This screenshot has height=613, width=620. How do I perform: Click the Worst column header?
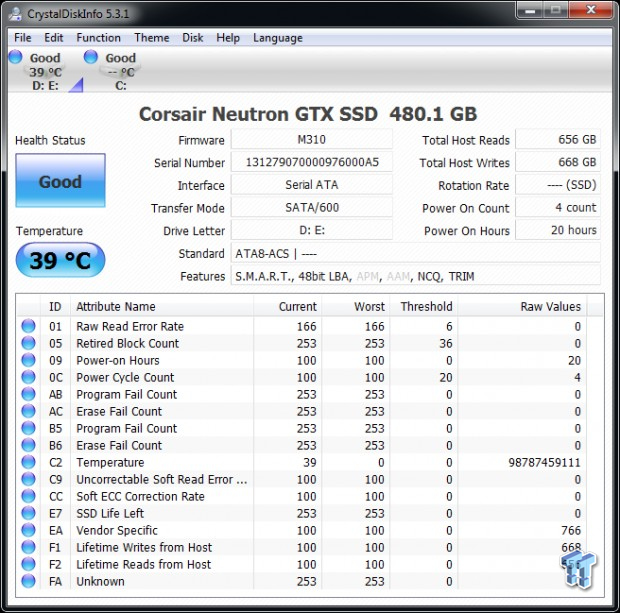(356, 306)
